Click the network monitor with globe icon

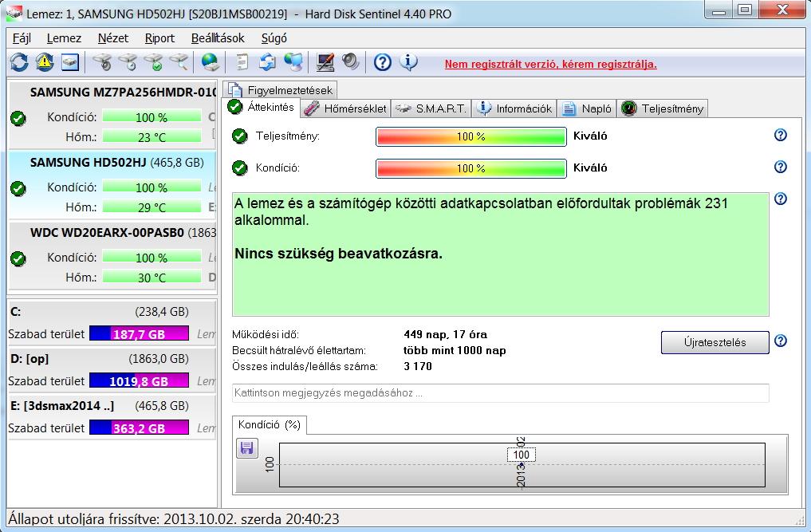(293, 62)
